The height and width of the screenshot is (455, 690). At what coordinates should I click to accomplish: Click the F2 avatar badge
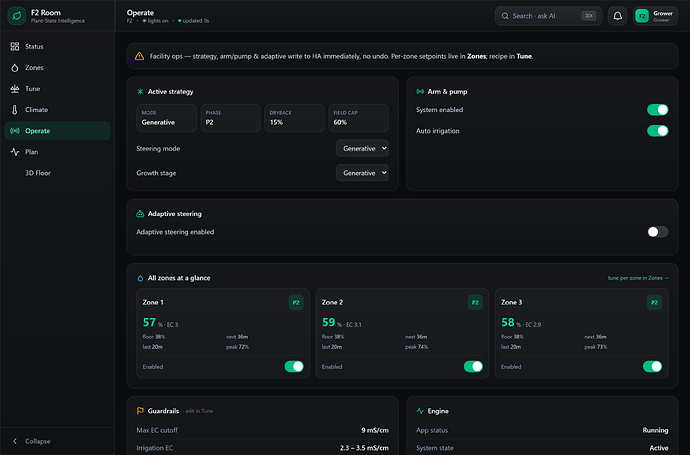pyautogui.click(x=642, y=16)
